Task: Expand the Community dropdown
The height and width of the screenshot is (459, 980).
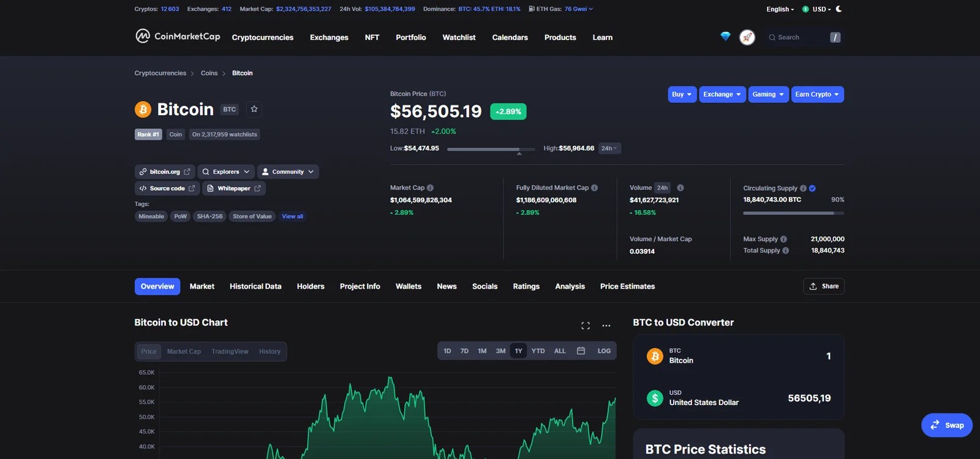Action: (288, 172)
